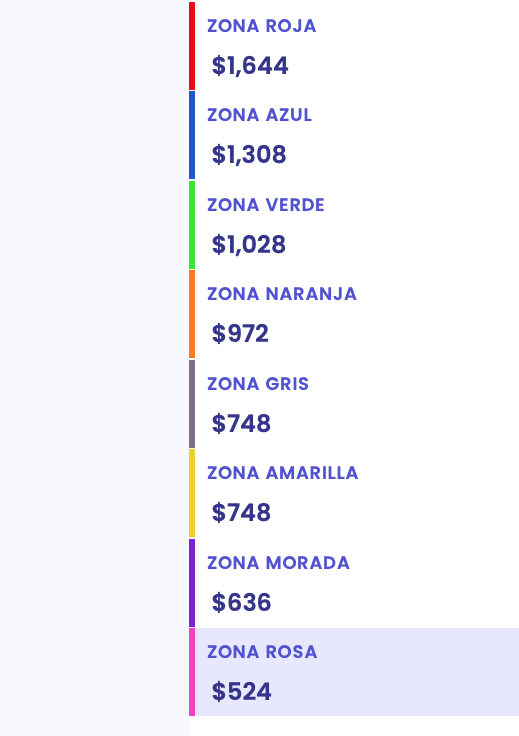
Task: Click the $524 price
Action: 242,691
